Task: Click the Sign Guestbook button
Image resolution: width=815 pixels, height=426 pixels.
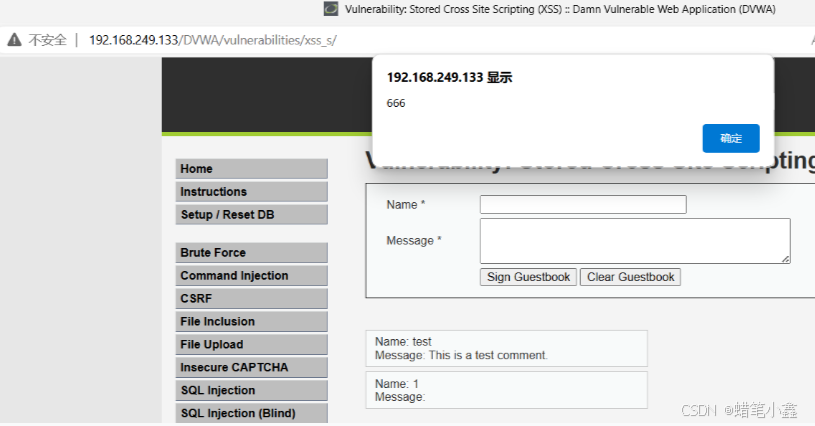Action: [528, 277]
